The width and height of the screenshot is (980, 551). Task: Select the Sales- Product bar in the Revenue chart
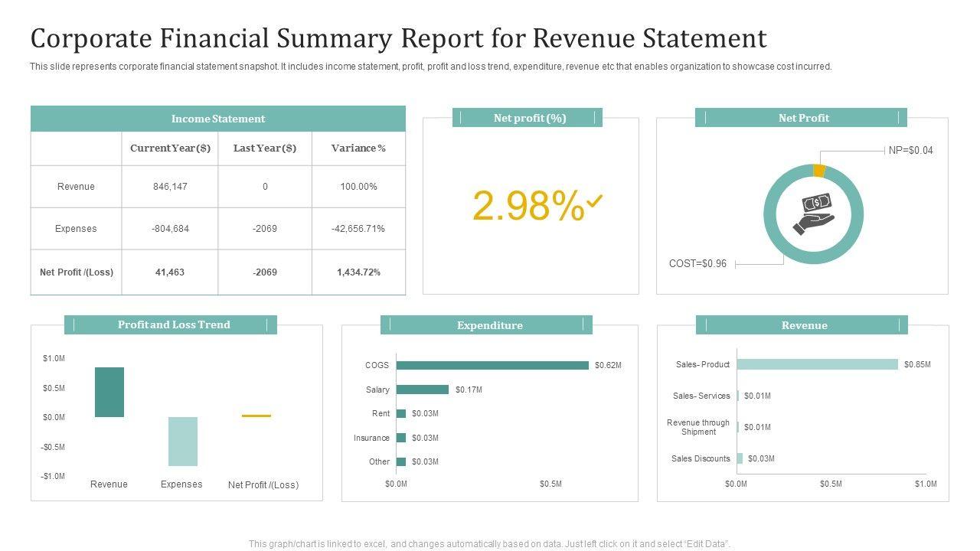tap(818, 364)
